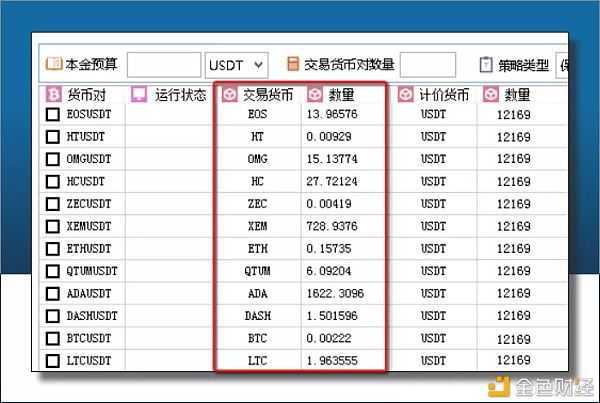Viewport: 600px width, 403px height.
Task: Click the cube icon beside last 数量 header
Action: (x=491, y=94)
